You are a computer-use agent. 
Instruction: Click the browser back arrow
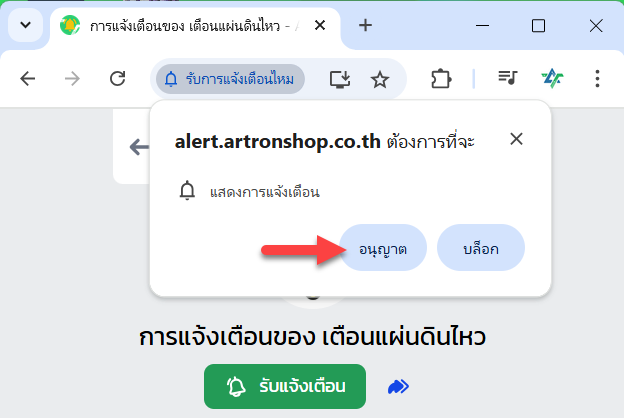click(x=27, y=78)
